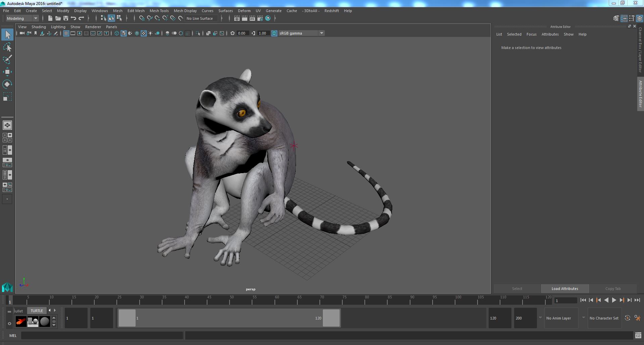644x345 pixels.
Task: Toggle snap to points
Action: point(157,18)
